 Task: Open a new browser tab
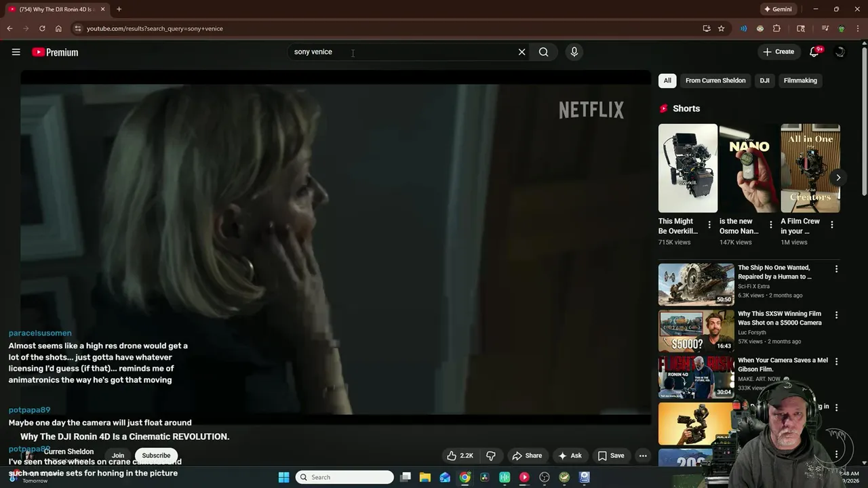point(119,9)
